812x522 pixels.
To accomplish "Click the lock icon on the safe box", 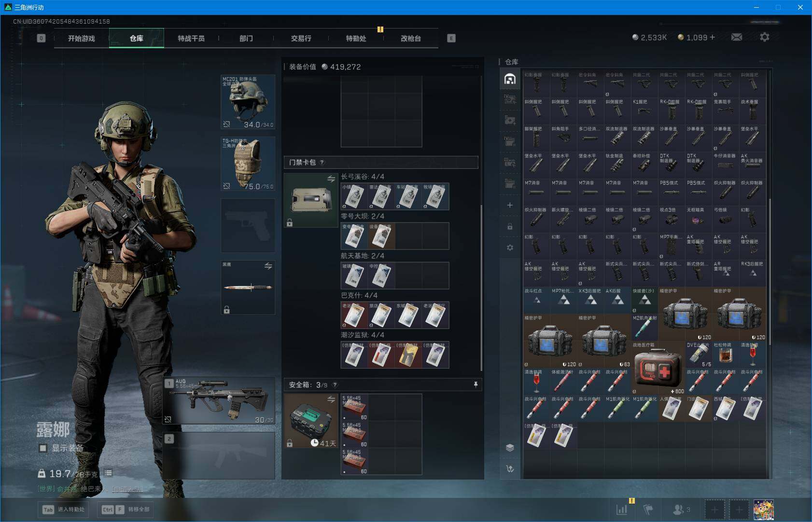I will 290,443.
